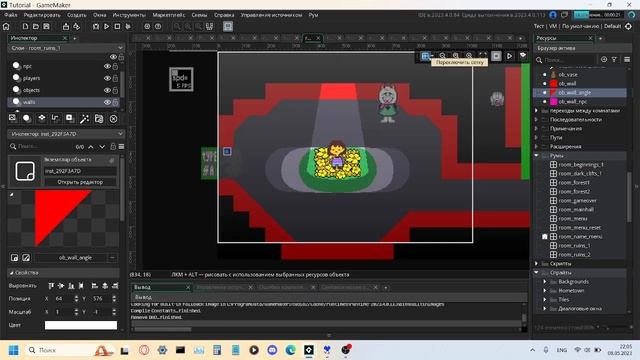Lock the objects layer

[116, 90]
